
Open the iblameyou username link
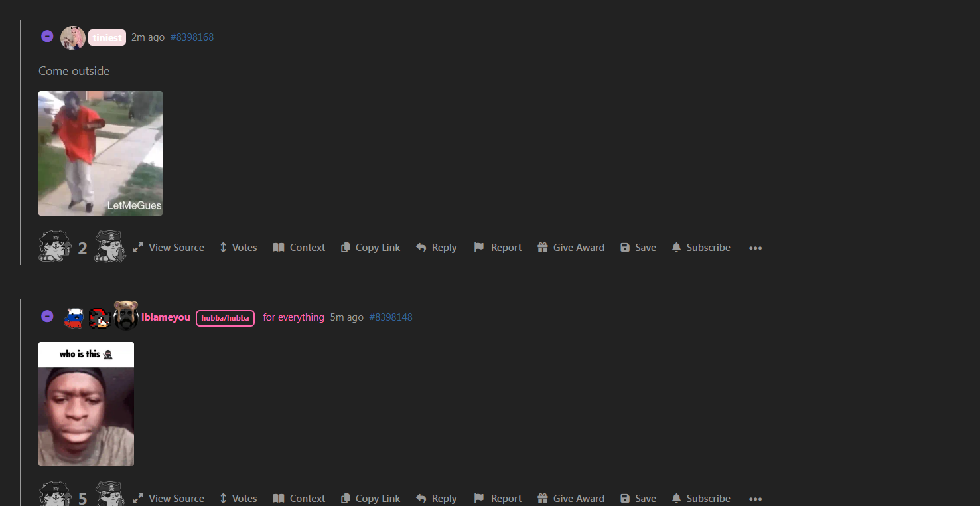point(166,317)
